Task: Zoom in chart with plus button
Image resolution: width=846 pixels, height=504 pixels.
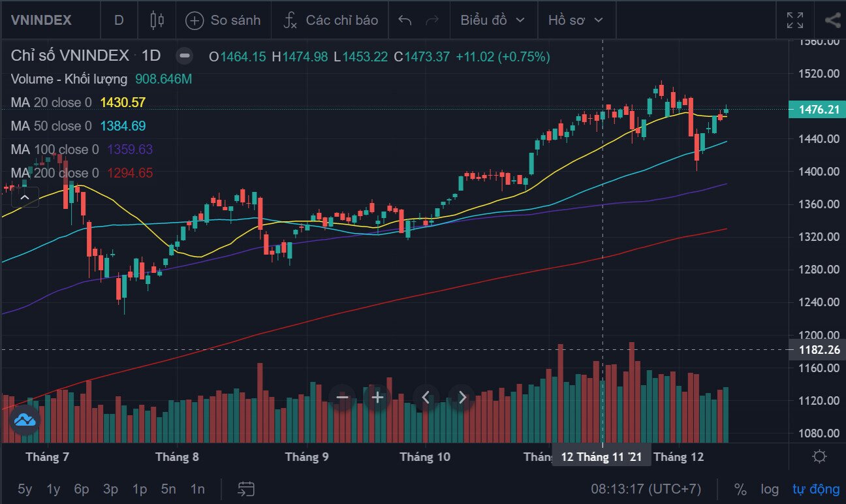Action: pos(377,396)
